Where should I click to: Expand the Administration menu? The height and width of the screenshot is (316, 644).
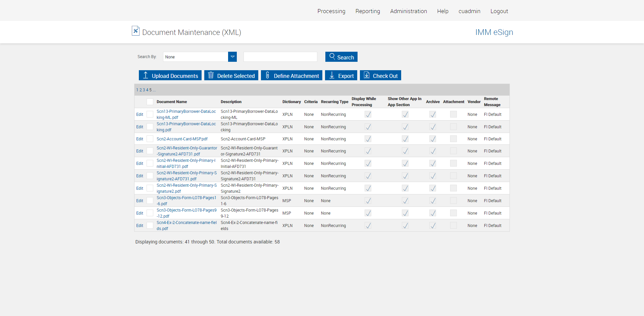click(408, 11)
